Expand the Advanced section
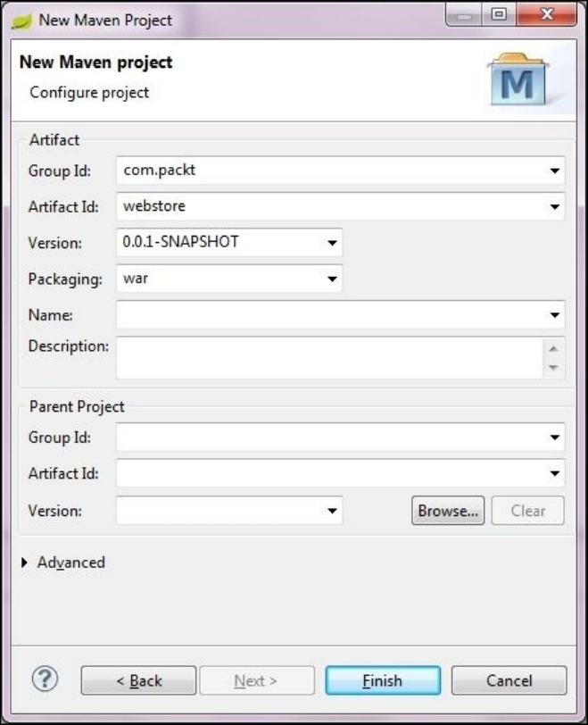 (25, 562)
